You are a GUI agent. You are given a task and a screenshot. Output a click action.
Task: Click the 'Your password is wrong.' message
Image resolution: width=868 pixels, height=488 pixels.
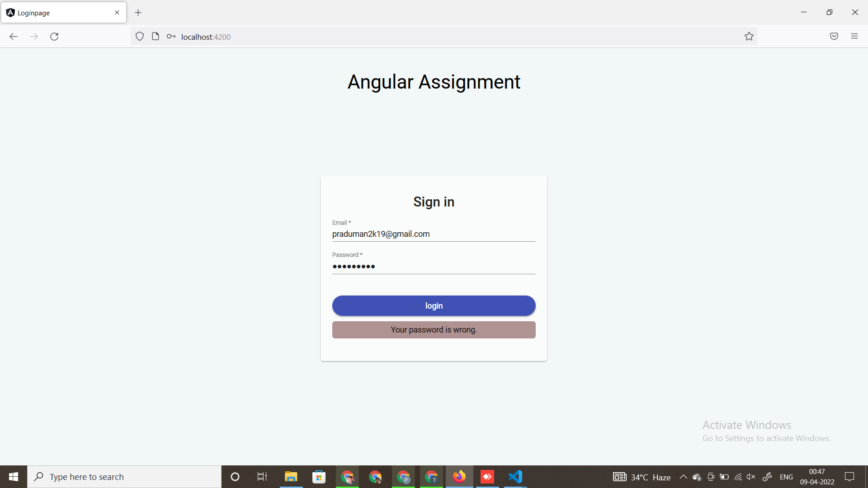(x=434, y=330)
